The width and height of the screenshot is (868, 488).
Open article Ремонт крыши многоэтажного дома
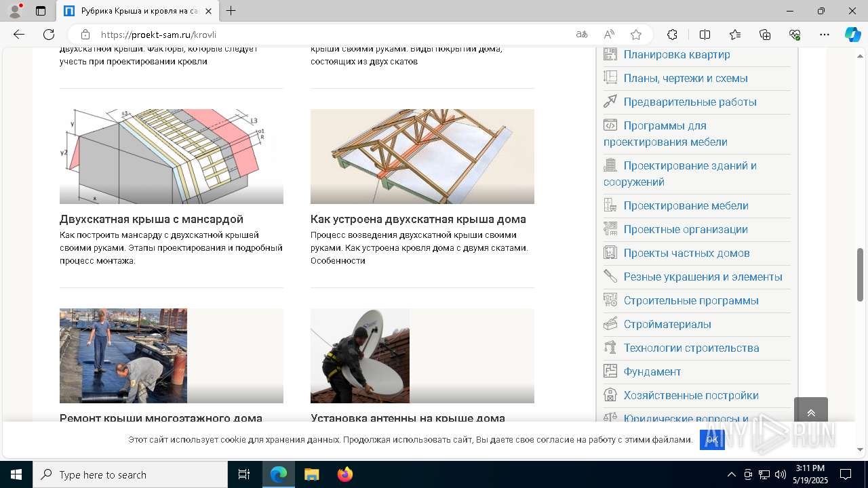point(161,418)
